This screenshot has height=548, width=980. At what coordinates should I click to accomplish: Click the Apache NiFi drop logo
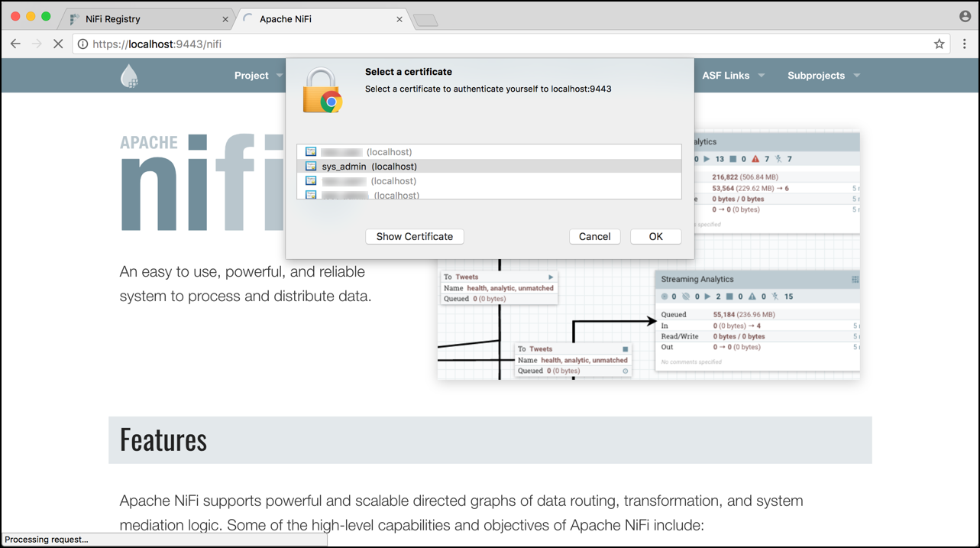[128, 75]
